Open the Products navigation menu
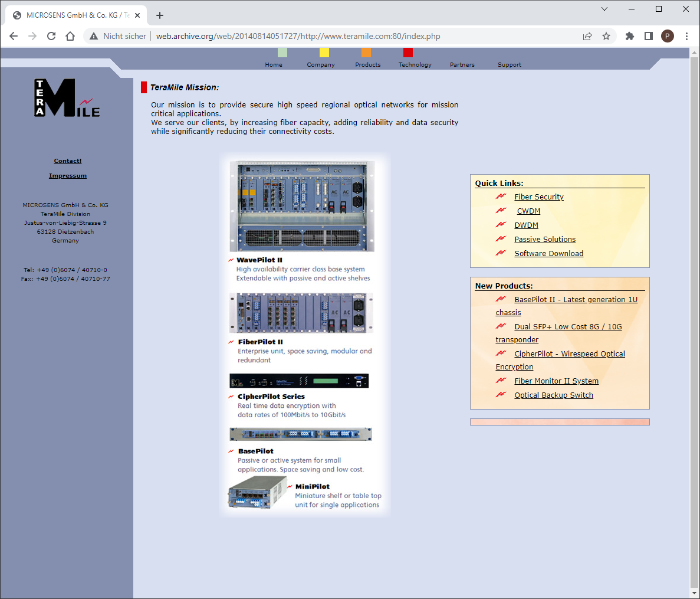Image resolution: width=700 pixels, height=599 pixels. (367, 65)
